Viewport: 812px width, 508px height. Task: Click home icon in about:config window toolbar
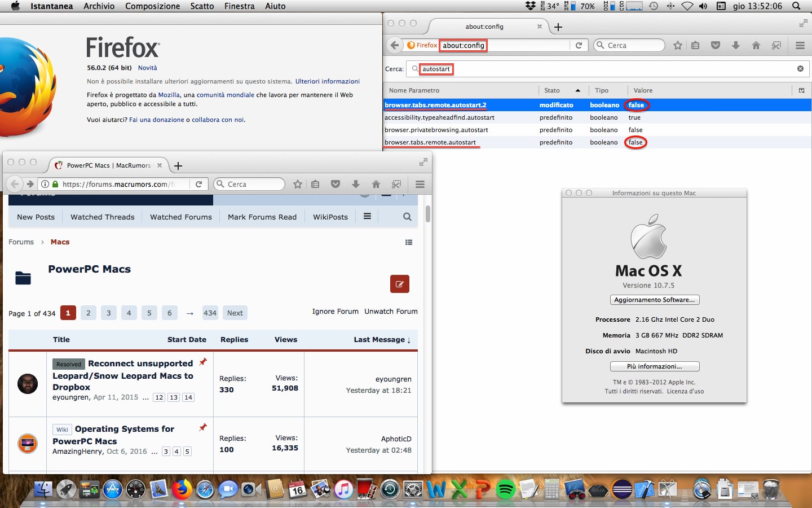point(756,45)
